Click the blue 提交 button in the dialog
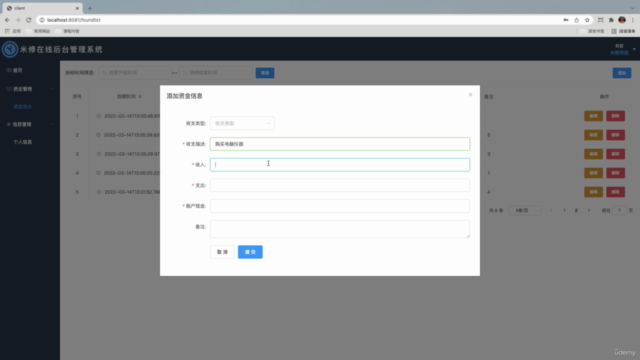Image resolution: width=640 pixels, height=360 pixels. pyautogui.click(x=250, y=252)
